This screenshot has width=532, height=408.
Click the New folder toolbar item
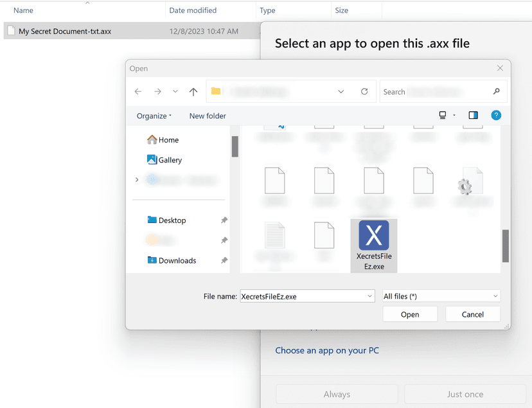(208, 116)
